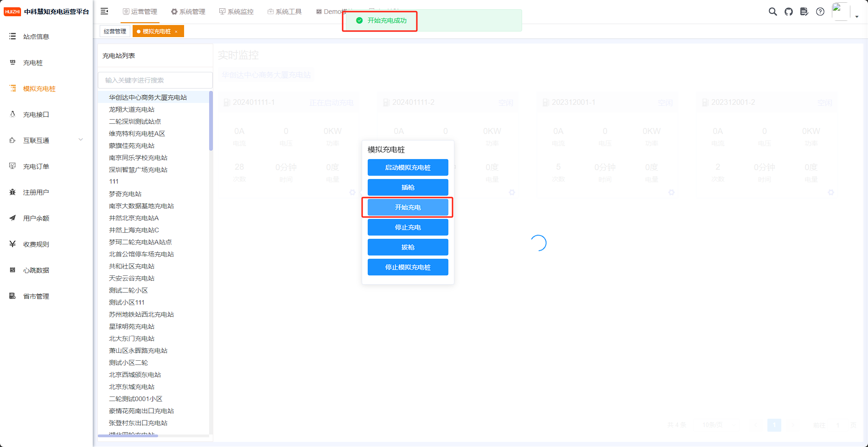Select 井然北京充电站A station
868x447 pixels.
pyautogui.click(x=134, y=218)
